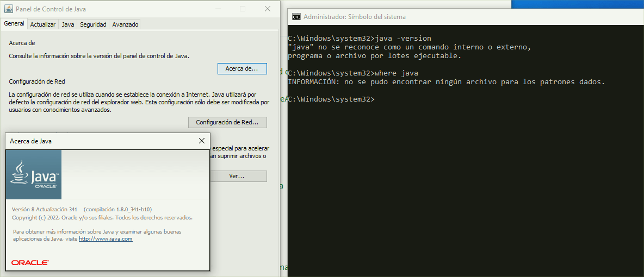Click Java cup icon in control panel title bar
Image resolution: width=644 pixels, height=277 pixels.
(8, 9)
